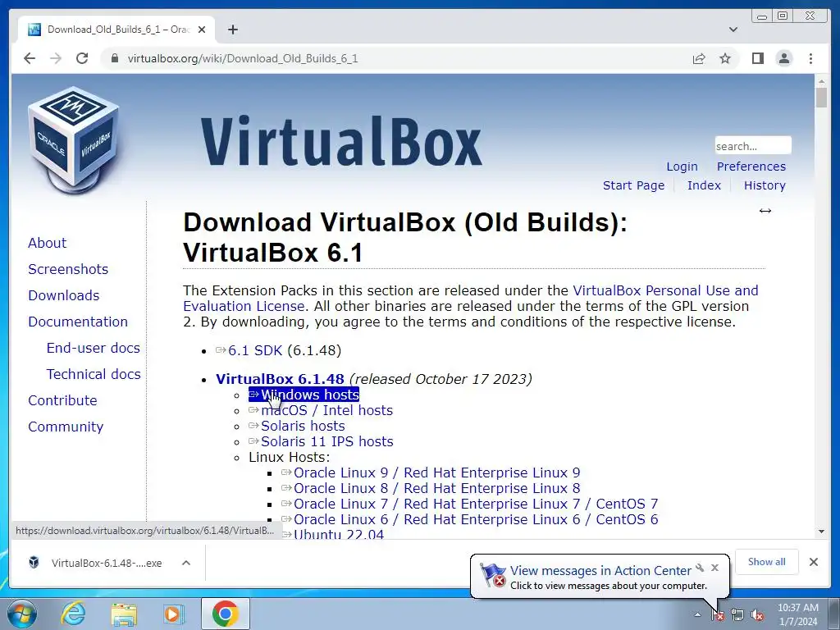
Task: Click the Chrome taskbar icon
Action: (x=225, y=614)
